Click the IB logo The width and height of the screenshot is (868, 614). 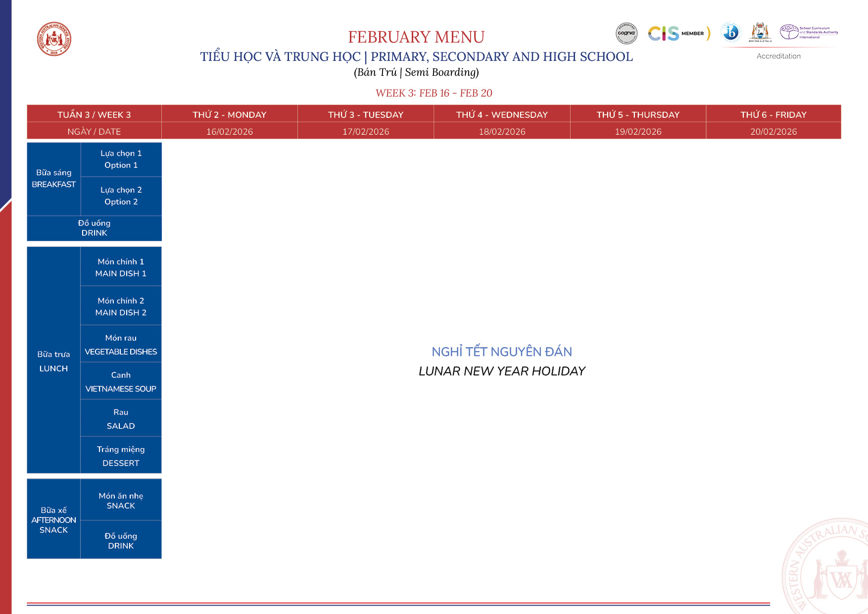pos(730,33)
